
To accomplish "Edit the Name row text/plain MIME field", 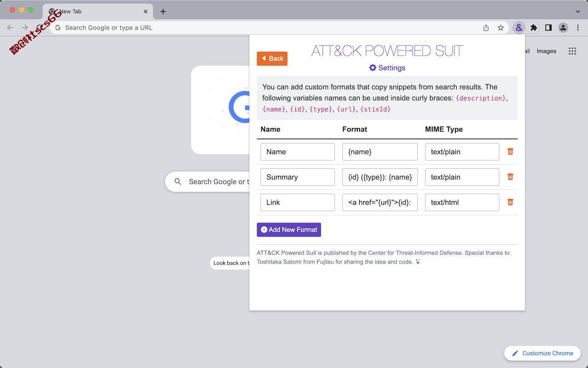I will click(462, 152).
